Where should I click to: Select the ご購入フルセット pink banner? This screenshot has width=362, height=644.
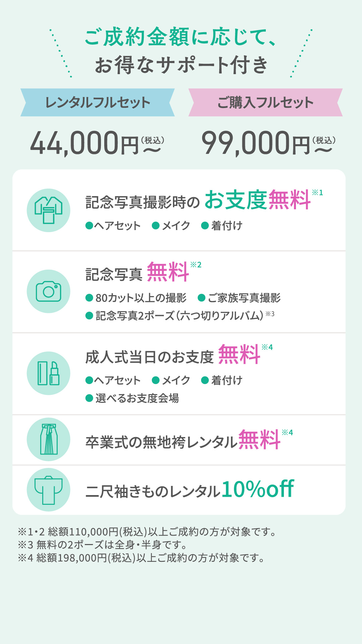265,103
